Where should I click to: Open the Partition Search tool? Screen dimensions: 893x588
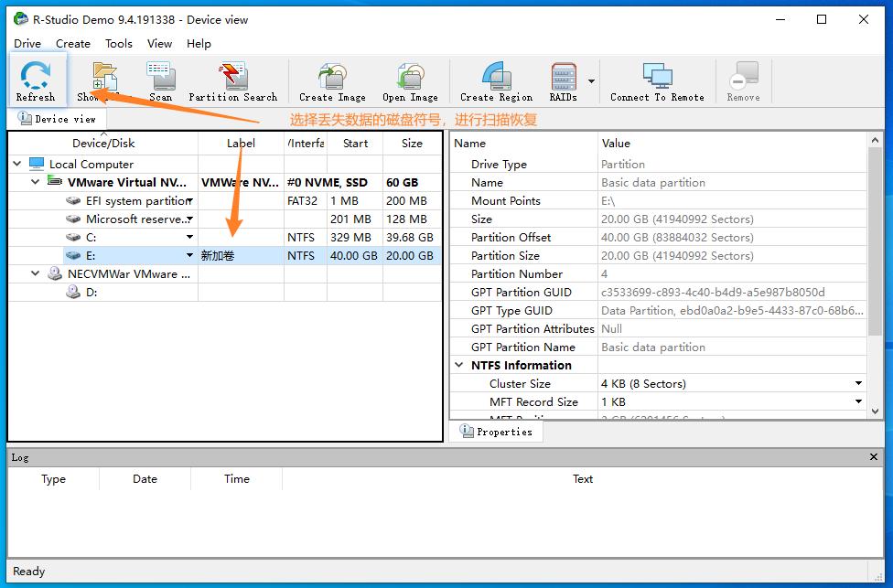[232, 80]
